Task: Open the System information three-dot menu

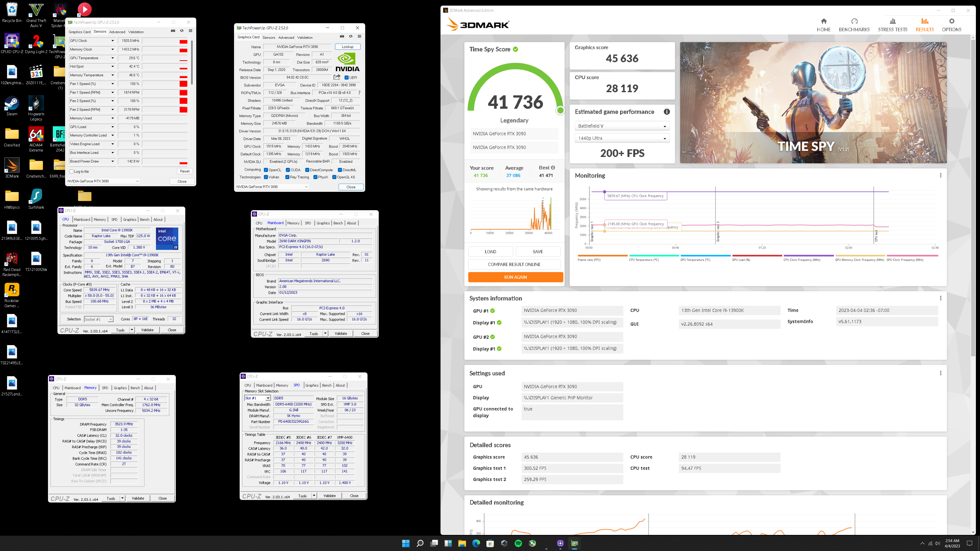Action: click(940, 298)
